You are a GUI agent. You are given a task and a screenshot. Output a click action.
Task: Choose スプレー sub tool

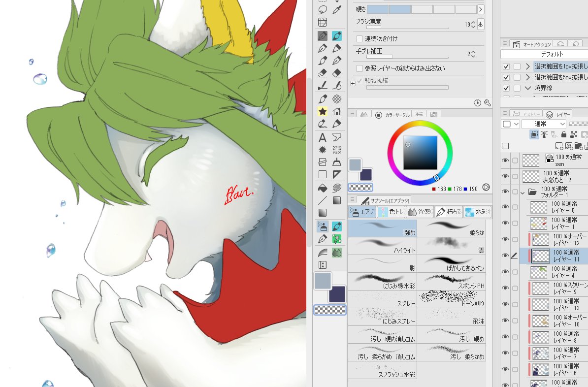coord(383,299)
